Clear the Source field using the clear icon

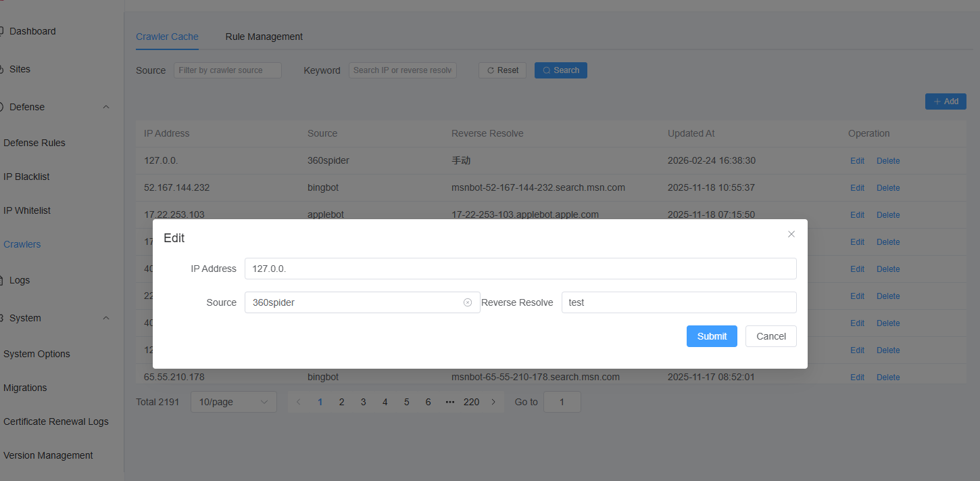(x=468, y=302)
